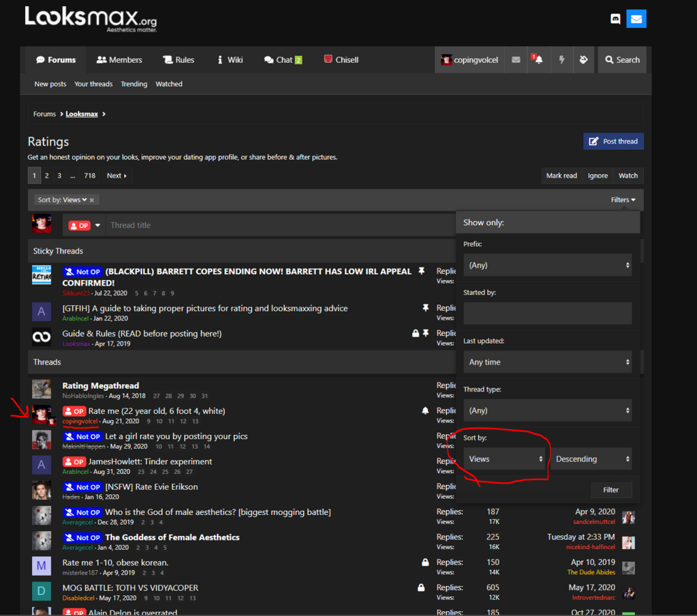Open the Sort by Views dropdown
Viewport: 697px width, 616px height.
(505, 459)
